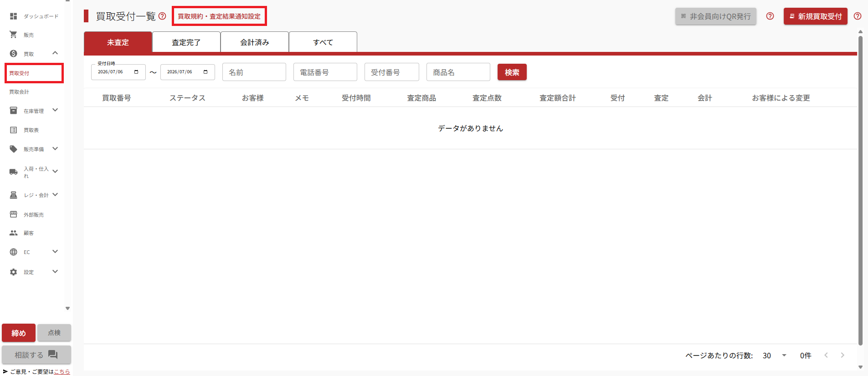
Task: Open rows-per-page dropdown showing 30
Action: (x=775, y=356)
